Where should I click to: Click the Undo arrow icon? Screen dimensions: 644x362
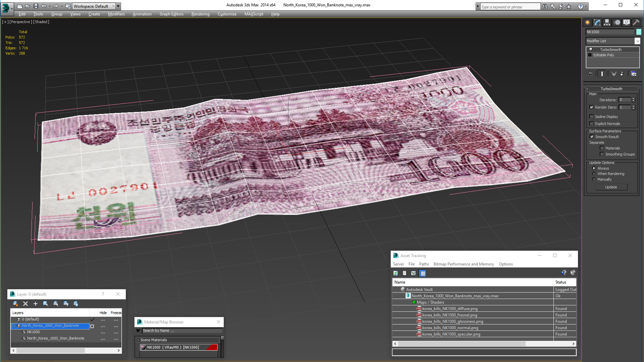pyautogui.click(x=44, y=6)
